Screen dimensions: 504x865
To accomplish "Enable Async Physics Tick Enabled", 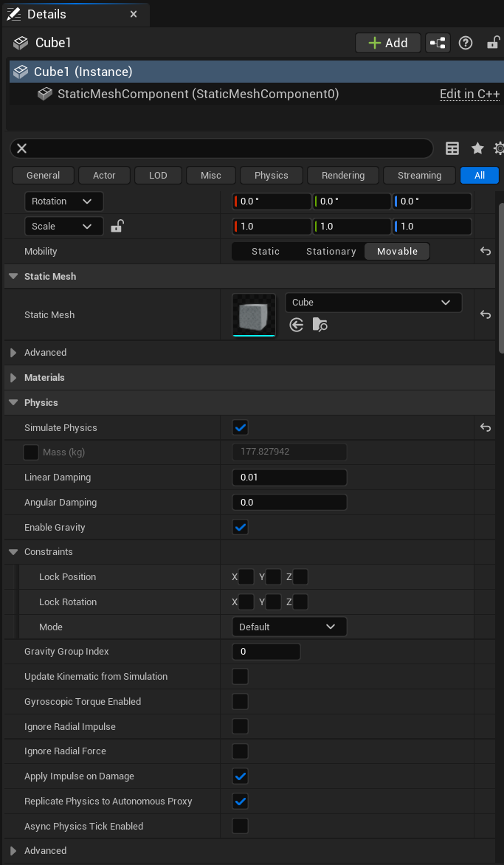I will coord(241,826).
